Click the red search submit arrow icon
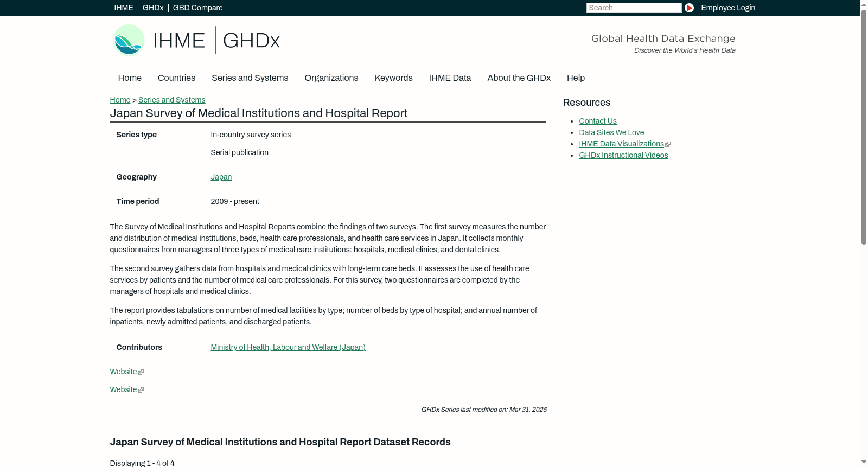The height and width of the screenshot is (467, 868). (x=689, y=8)
